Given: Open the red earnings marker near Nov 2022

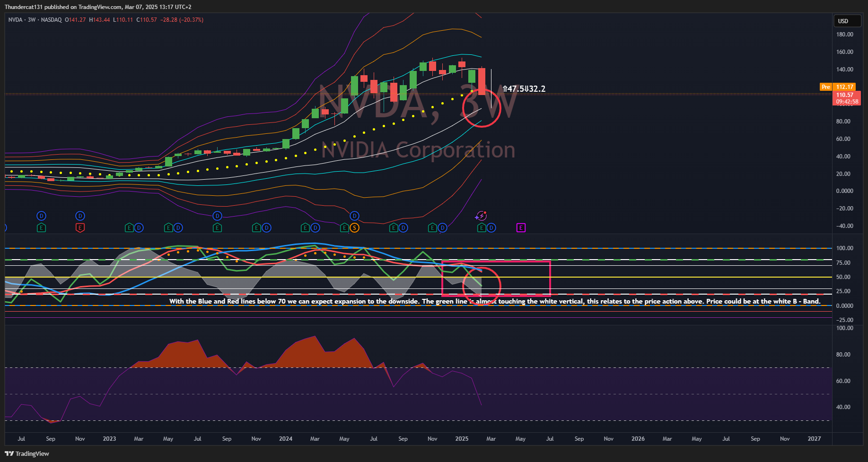Looking at the screenshot, I should [80, 228].
